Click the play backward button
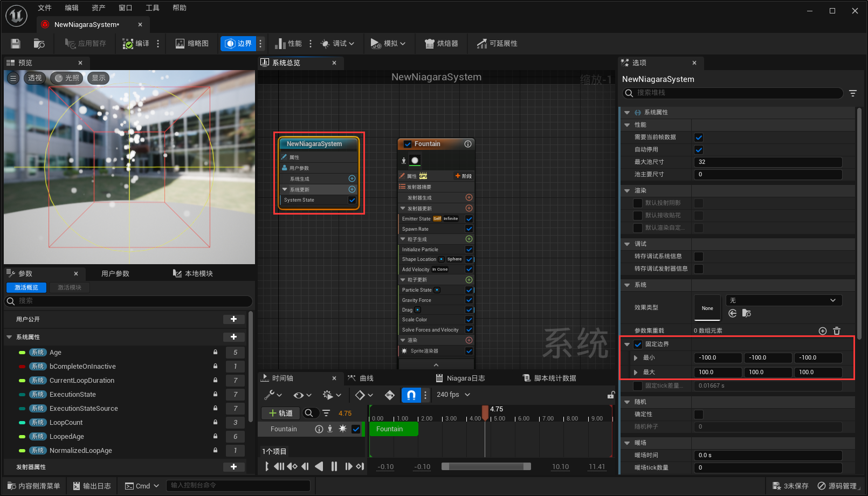 pos(319,466)
